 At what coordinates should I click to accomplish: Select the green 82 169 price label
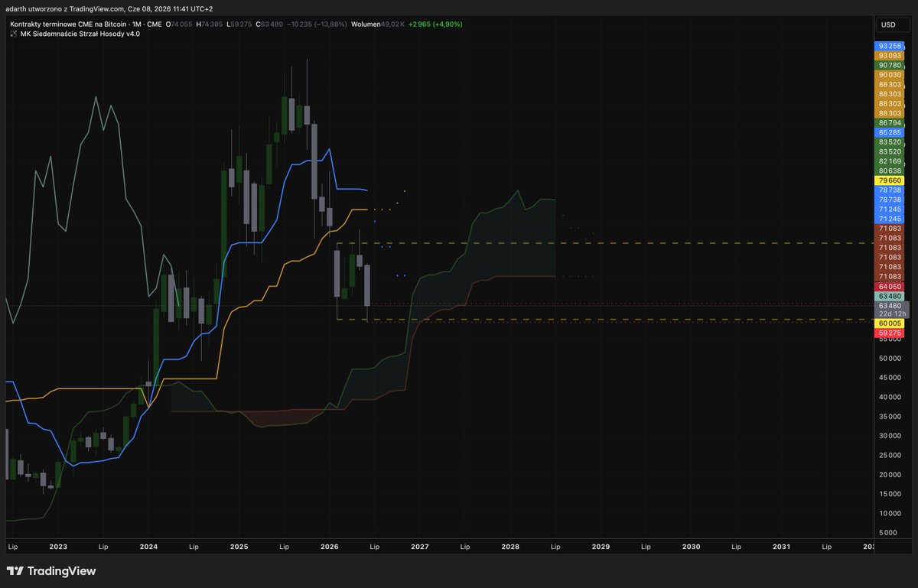tap(889, 161)
